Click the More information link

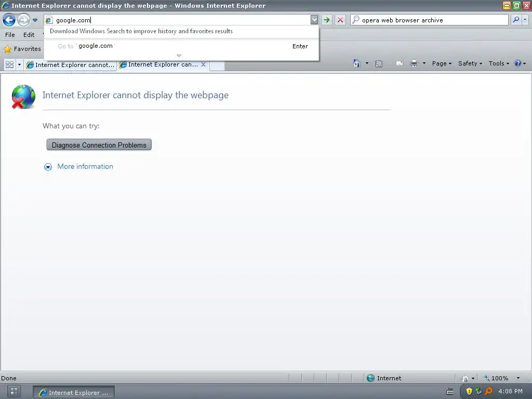point(85,166)
